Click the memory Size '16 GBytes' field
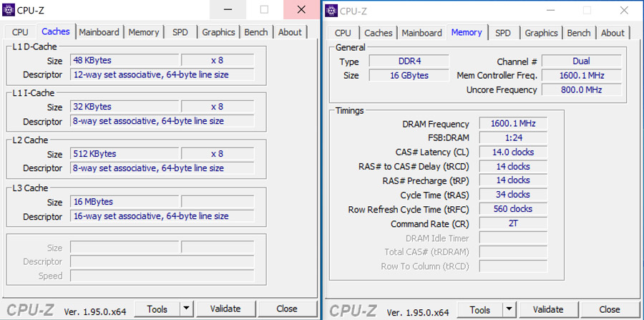The width and height of the screenshot is (644, 320). [409, 76]
